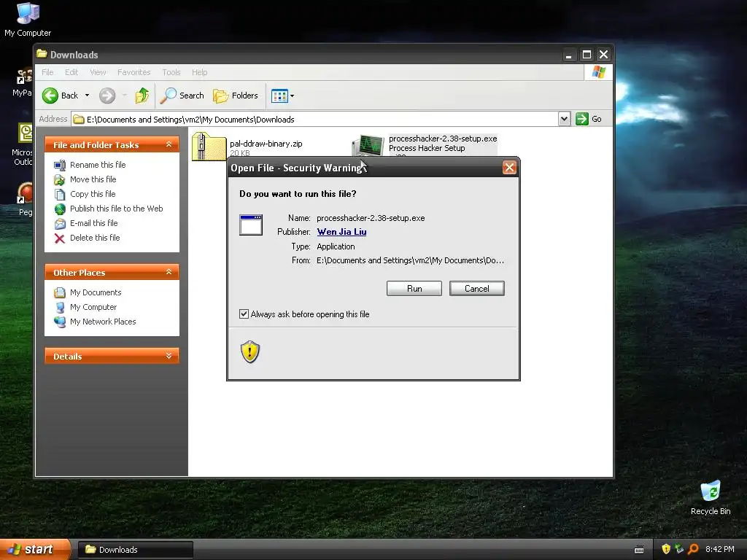Click the Downloads taskbar button

pos(135,550)
